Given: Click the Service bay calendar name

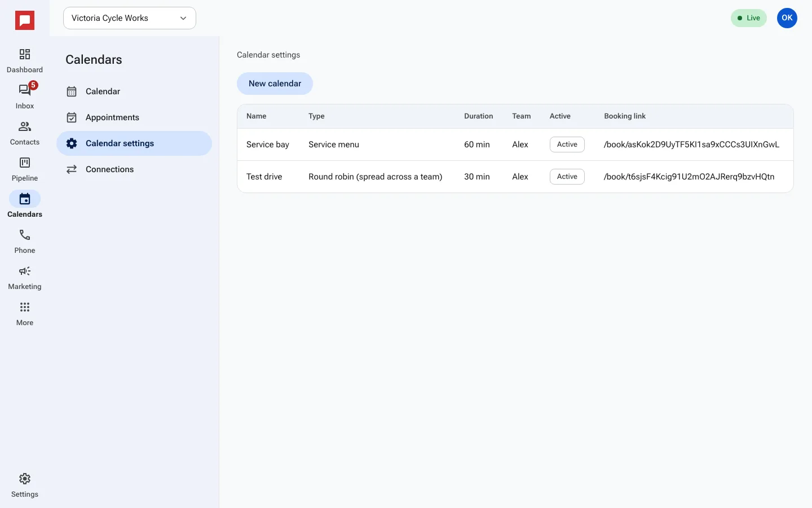Looking at the screenshot, I should tap(268, 144).
